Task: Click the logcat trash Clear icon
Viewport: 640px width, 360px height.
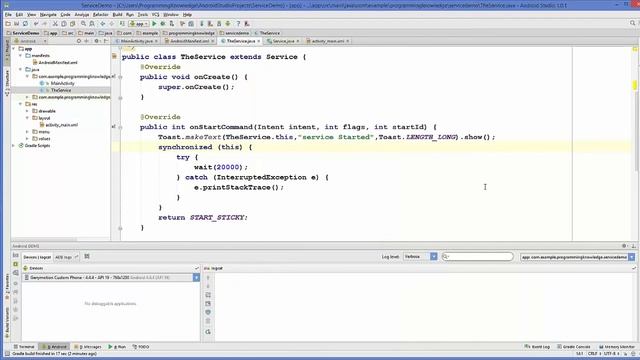Action: [208, 322]
